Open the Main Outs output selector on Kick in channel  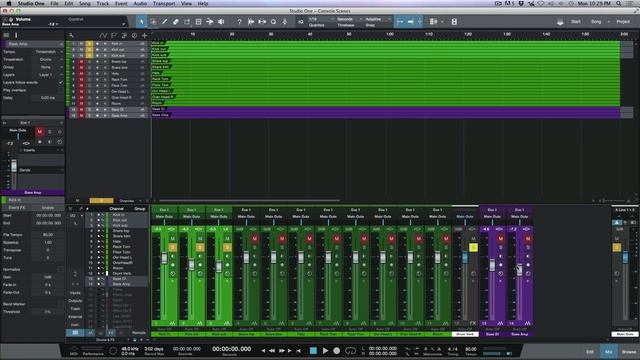pyautogui.click(x=164, y=216)
